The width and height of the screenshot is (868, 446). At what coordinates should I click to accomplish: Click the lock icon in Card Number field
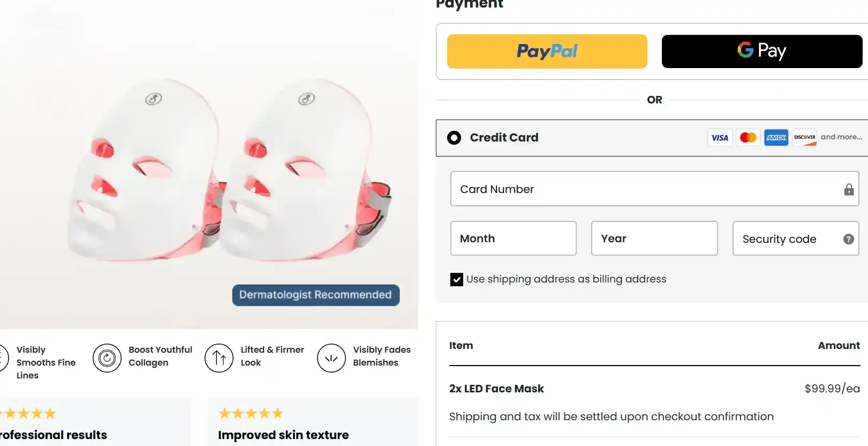pyautogui.click(x=848, y=189)
